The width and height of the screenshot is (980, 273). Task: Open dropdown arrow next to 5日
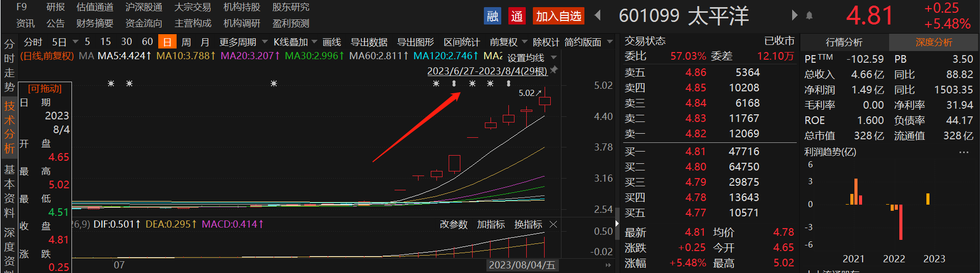tap(76, 42)
